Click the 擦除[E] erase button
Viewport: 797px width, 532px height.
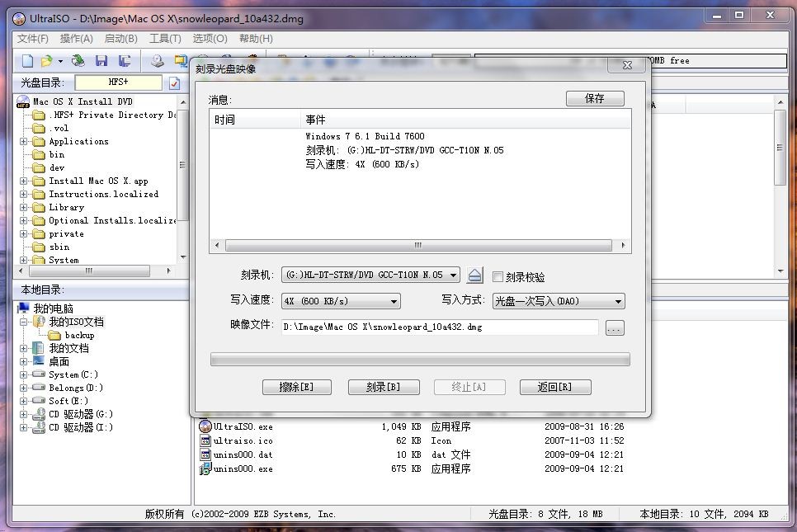click(x=297, y=387)
